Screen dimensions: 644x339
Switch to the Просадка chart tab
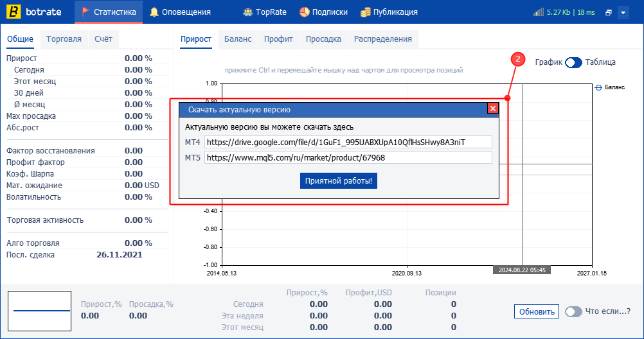323,39
